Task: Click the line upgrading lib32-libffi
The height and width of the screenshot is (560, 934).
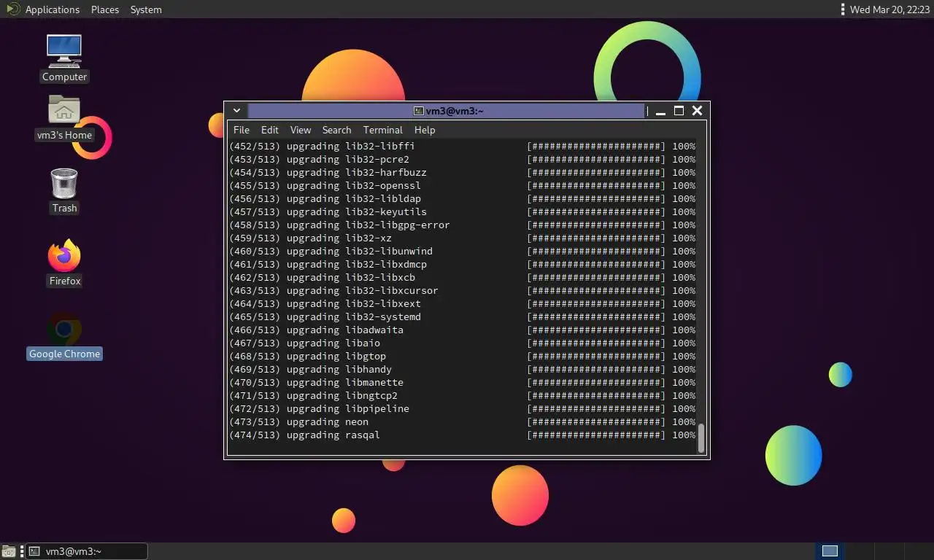Action: point(462,146)
